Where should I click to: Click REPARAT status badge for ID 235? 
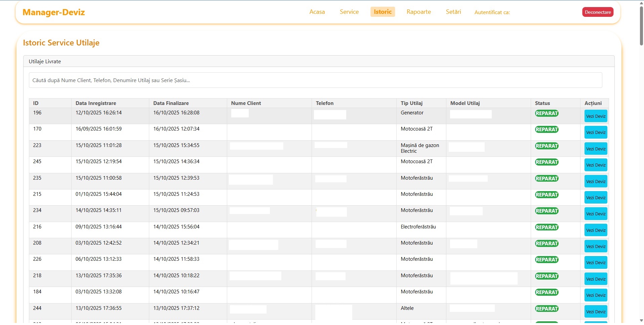pyautogui.click(x=547, y=179)
